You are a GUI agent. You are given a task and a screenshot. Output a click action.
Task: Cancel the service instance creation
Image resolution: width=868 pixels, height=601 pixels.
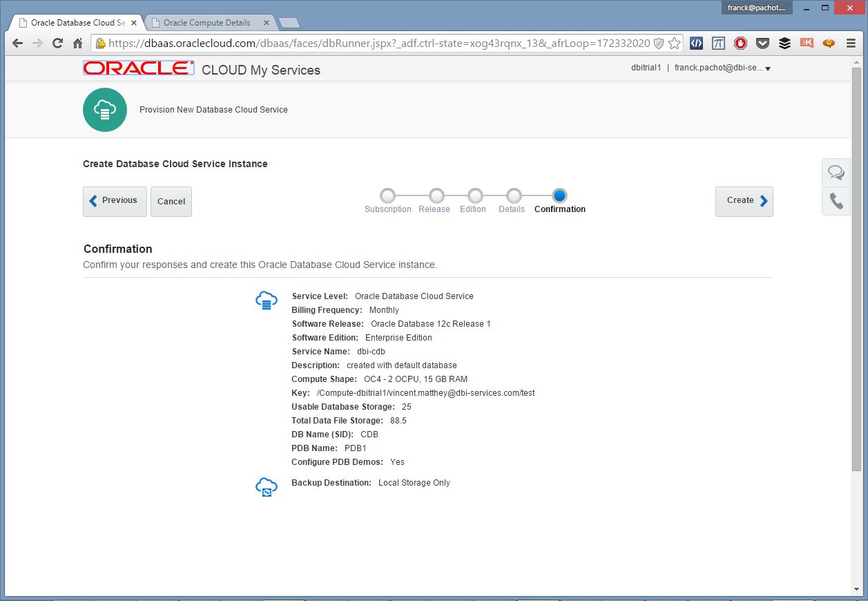click(171, 202)
